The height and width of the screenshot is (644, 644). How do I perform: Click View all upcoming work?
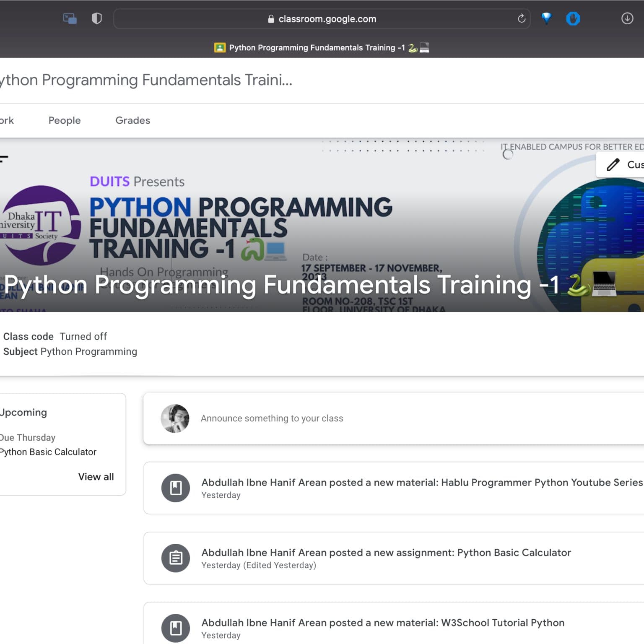(x=96, y=477)
